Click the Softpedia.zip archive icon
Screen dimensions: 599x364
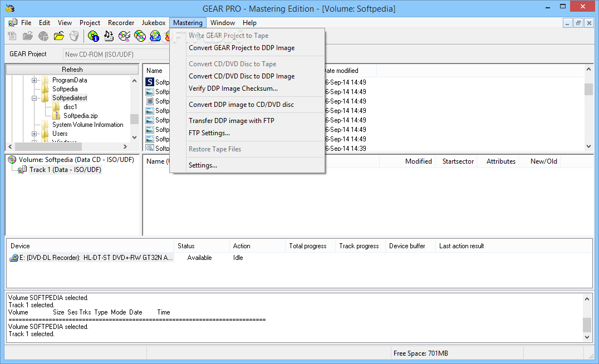(x=56, y=116)
